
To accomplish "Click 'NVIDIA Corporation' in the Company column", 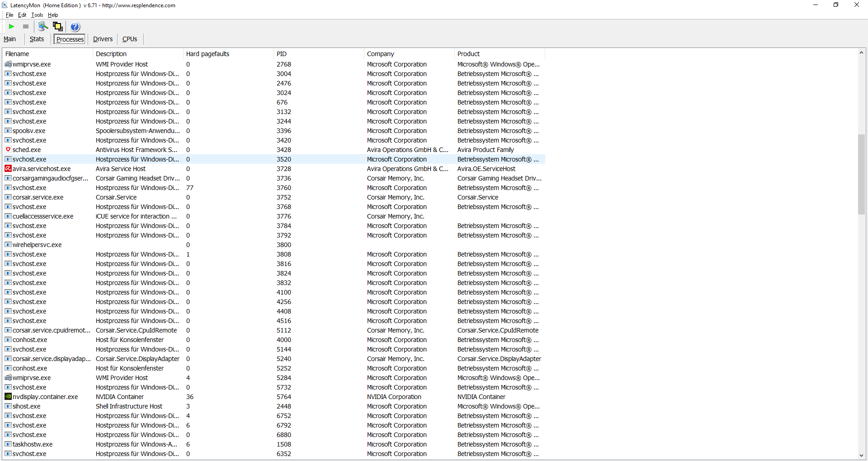I will [x=394, y=397].
